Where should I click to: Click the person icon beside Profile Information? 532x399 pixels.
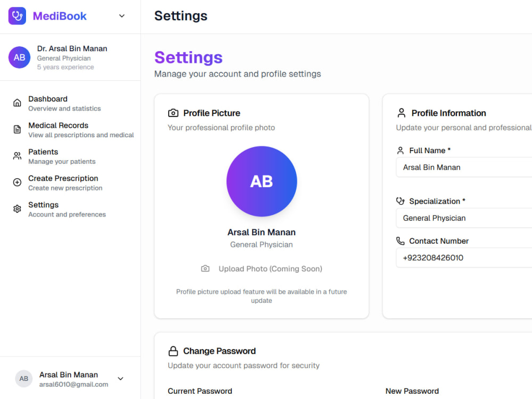[401, 113]
